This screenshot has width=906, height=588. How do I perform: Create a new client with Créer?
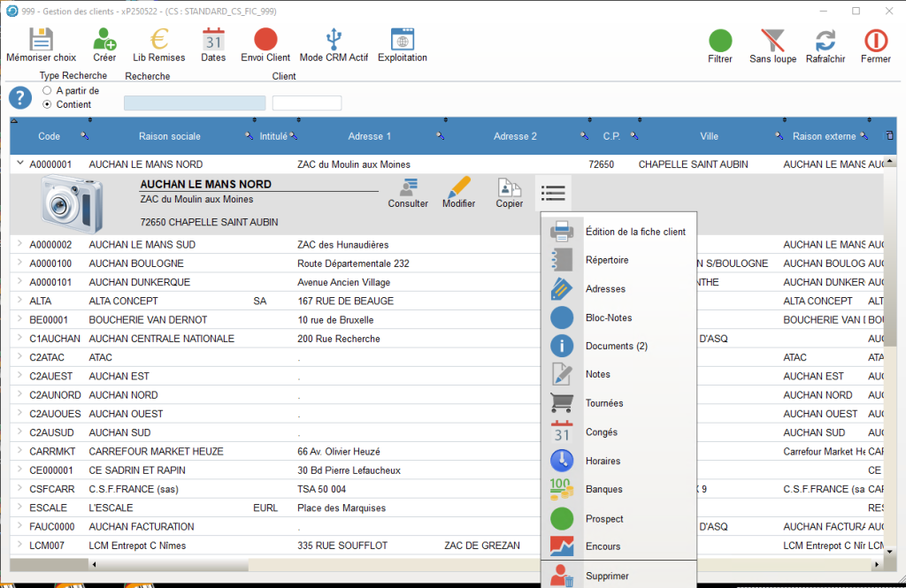click(104, 41)
